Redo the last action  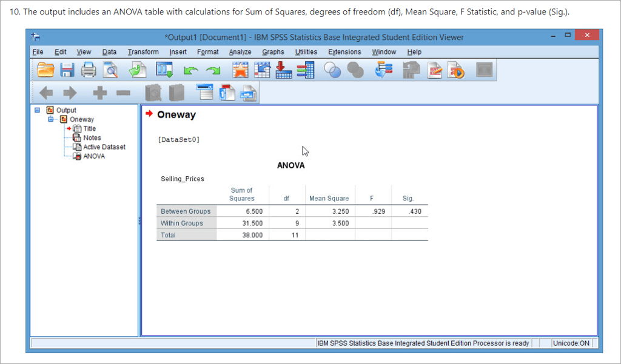pos(212,70)
